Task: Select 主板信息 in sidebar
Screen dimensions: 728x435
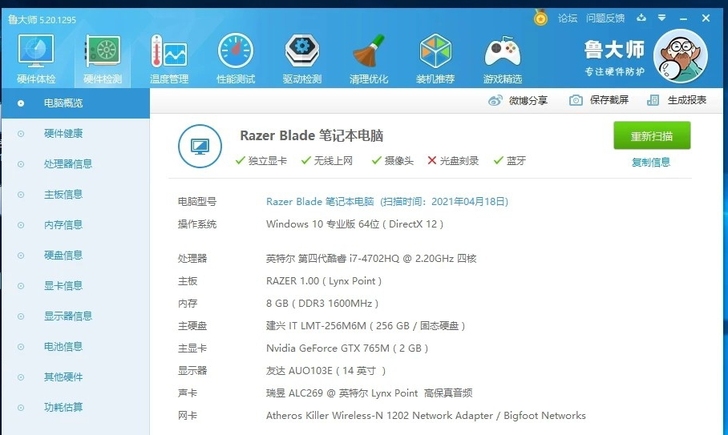Action: (76, 195)
